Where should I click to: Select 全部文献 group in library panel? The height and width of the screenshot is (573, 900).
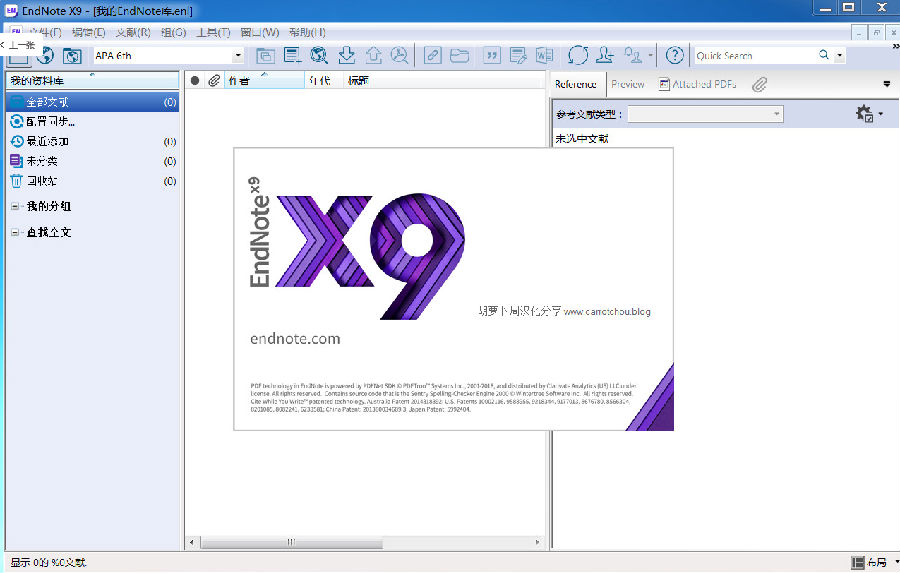coord(92,102)
